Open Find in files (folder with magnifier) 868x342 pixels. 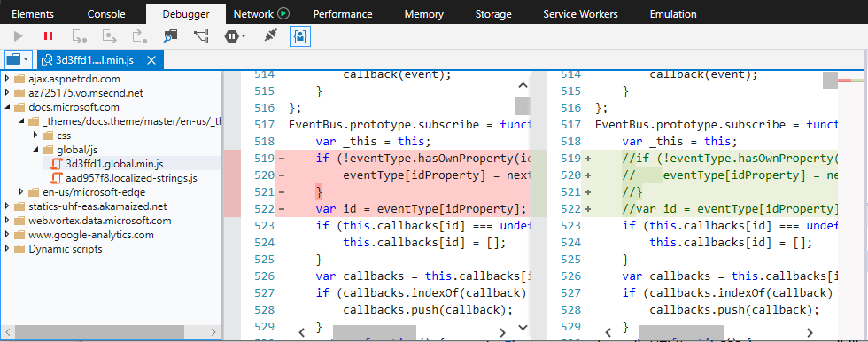click(170, 36)
